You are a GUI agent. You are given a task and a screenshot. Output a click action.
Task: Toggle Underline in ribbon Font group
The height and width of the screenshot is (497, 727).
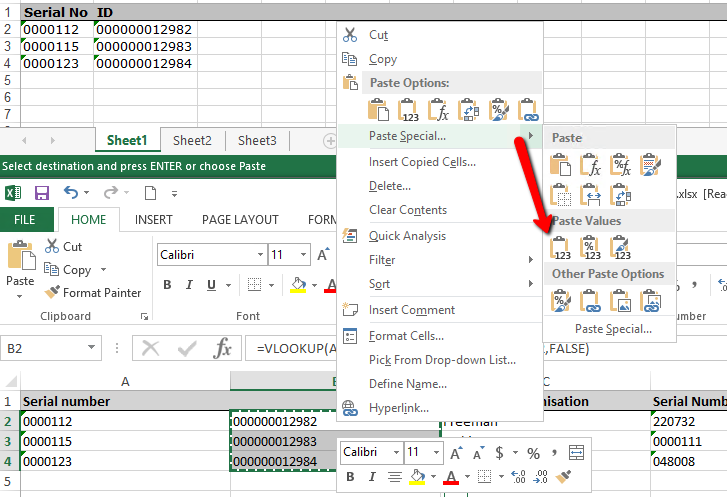pos(211,284)
